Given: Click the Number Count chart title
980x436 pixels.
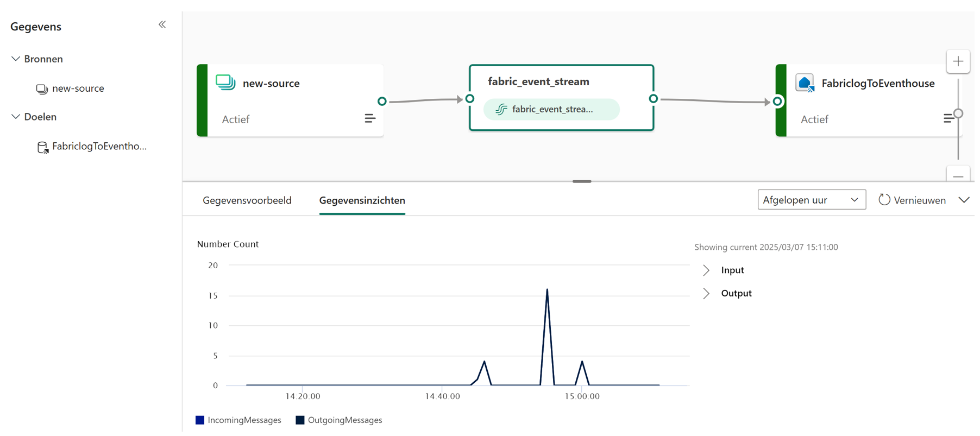Looking at the screenshot, I should [x=228, y=244].
